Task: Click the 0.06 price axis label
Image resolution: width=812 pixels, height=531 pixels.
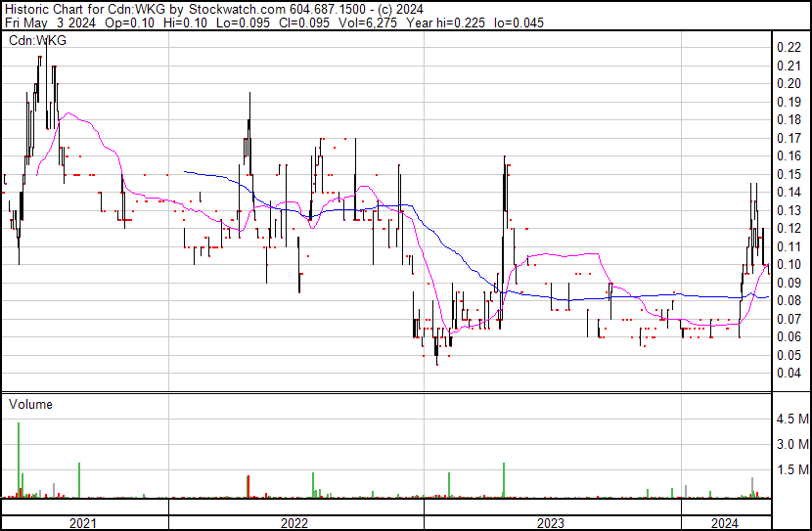Action: pyautogui.click(x=789, y=337)
